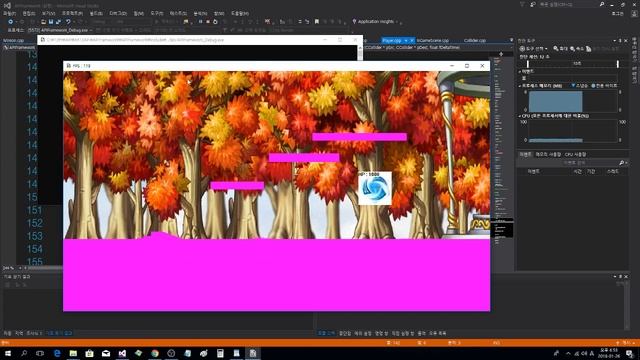
Task: Open the 프로젝트 (Project) menu
Action: (72, 13)
